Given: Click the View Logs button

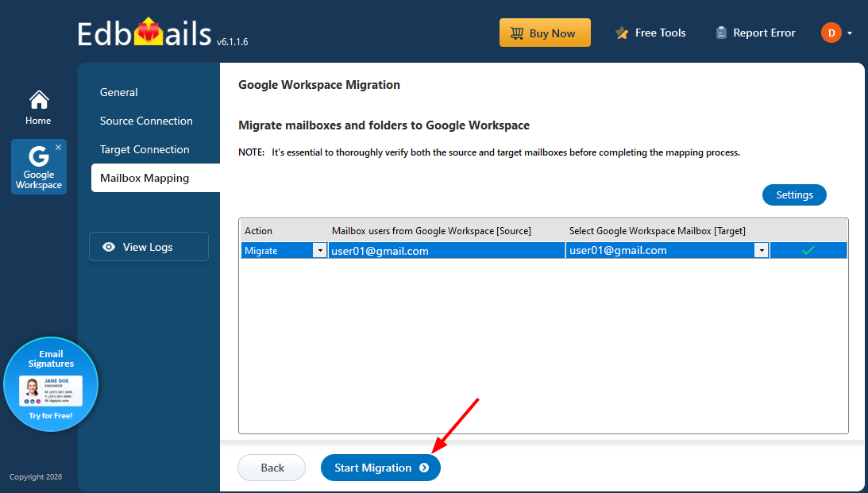Looking at the screenshot, I should 149,247.
